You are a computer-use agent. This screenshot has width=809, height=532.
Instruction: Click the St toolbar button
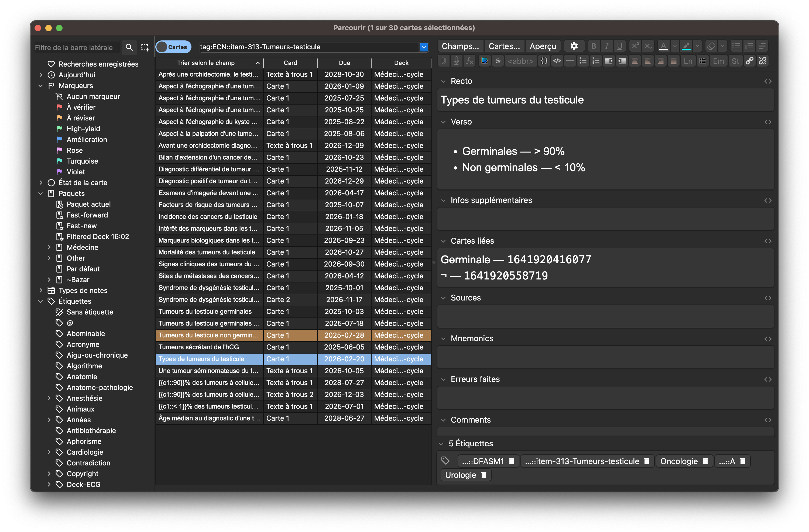735,61
